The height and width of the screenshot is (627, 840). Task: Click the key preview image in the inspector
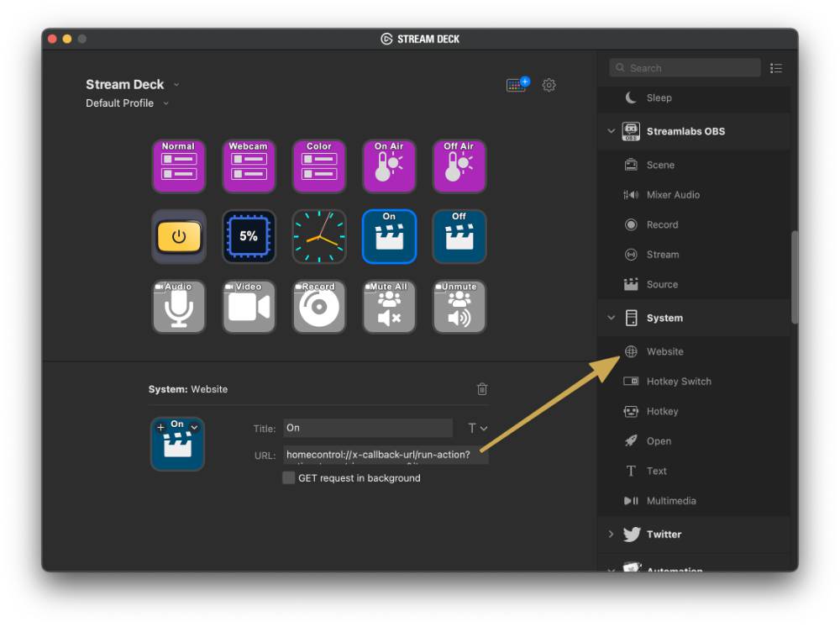pos(177,445)
